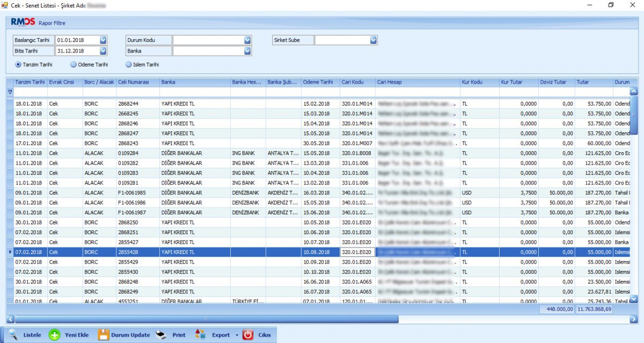
Task: Click Odeme Tarihi cell 30.05.2018
Action: (x=320, y=143)
